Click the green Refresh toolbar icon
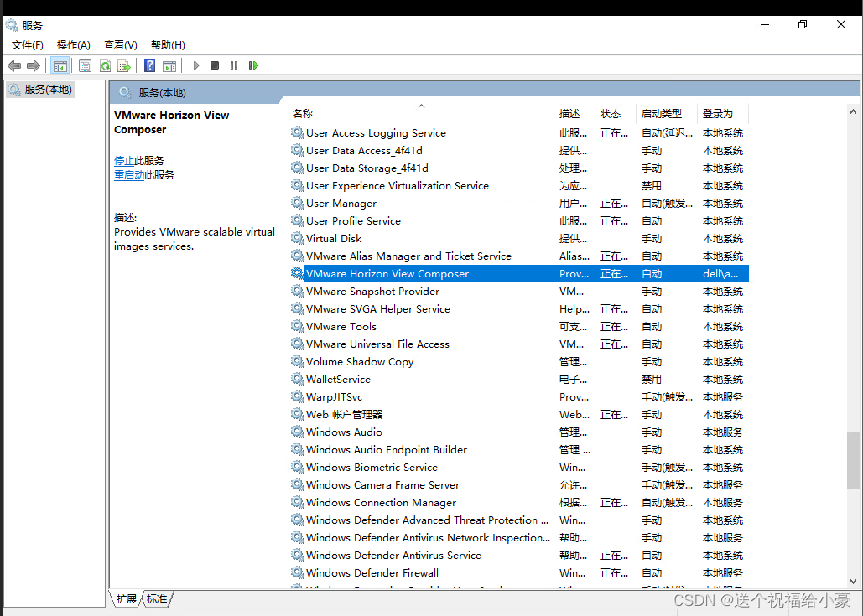Image resolution: width=863 pixels, height=616 pixels. 105,66
